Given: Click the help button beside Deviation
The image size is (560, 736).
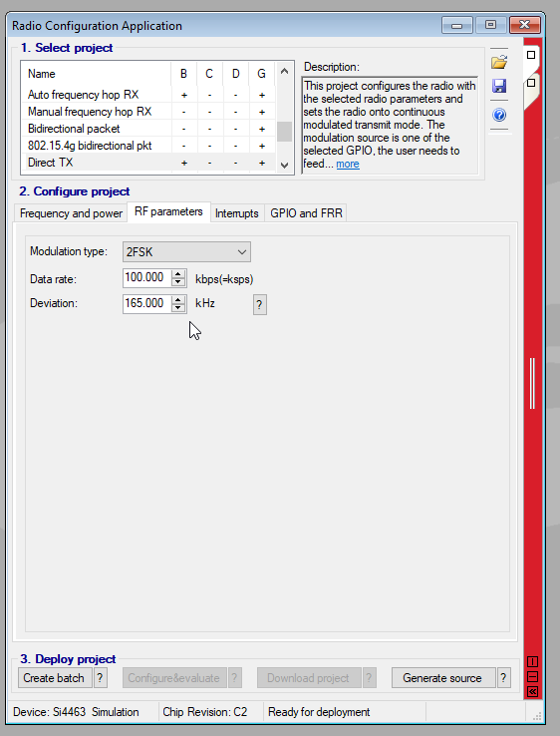Looking at the screenshot, I should [x=260, y=304].
